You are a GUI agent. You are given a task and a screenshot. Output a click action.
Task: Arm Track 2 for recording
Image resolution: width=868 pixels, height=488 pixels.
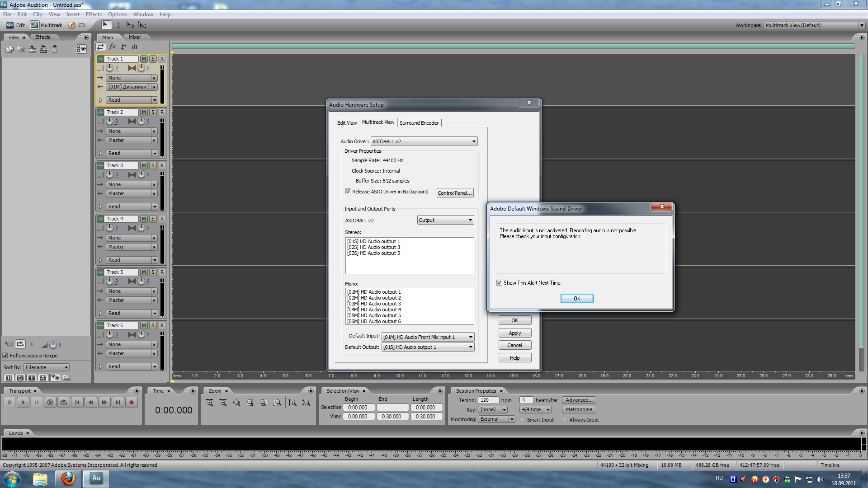tap(162, 112)
